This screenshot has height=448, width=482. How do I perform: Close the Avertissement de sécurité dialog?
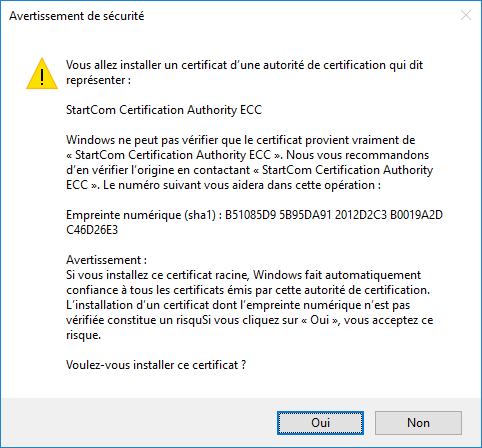pyautogui.click(x=466, y=15)
